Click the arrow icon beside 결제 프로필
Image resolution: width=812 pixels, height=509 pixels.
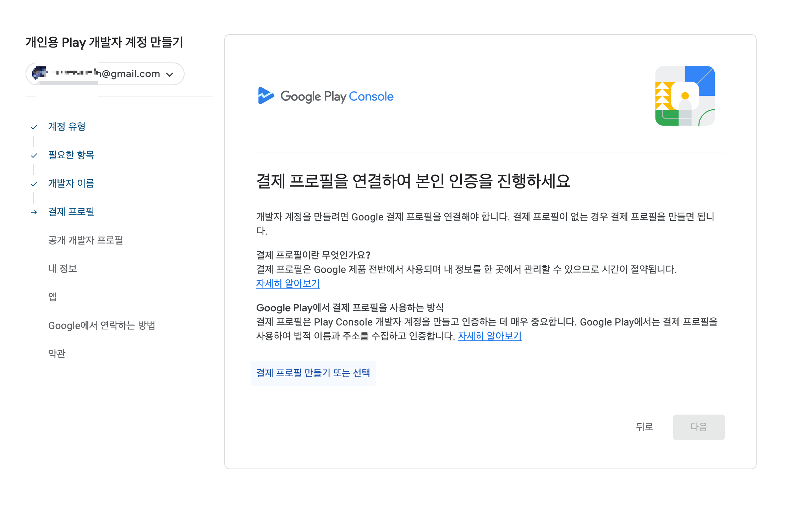coord(34,212)
